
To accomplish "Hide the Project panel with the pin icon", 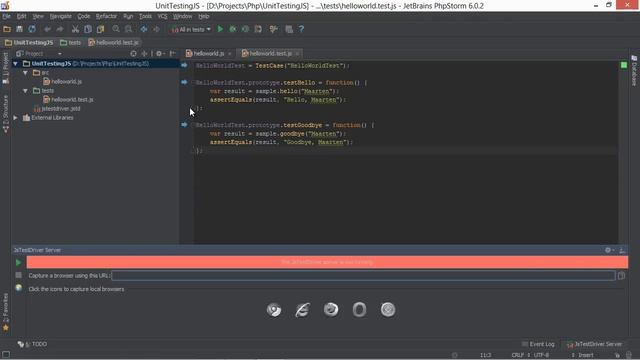I will (173, 53).
